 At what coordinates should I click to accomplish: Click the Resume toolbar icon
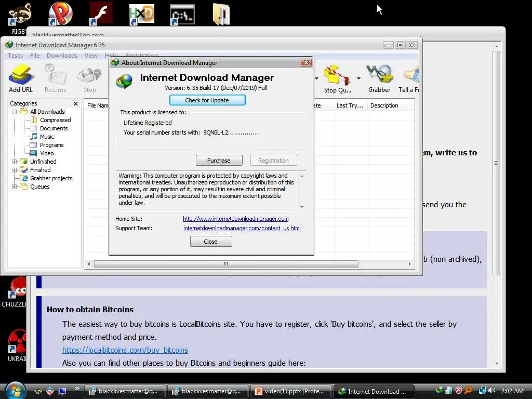tap(55, 79)
